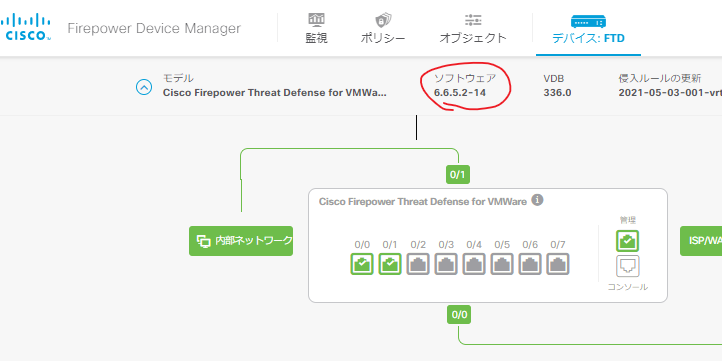Image resolution: width=723 pixels, height=361 pixels.
Task: Select interface port 0/1 icon
Action: 390,264
